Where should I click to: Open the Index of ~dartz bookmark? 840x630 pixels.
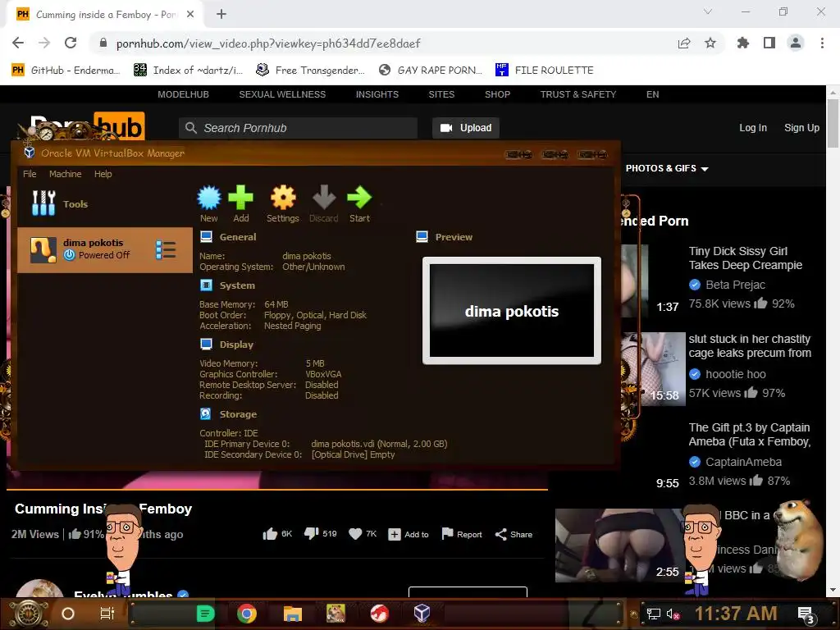point(188,71)
